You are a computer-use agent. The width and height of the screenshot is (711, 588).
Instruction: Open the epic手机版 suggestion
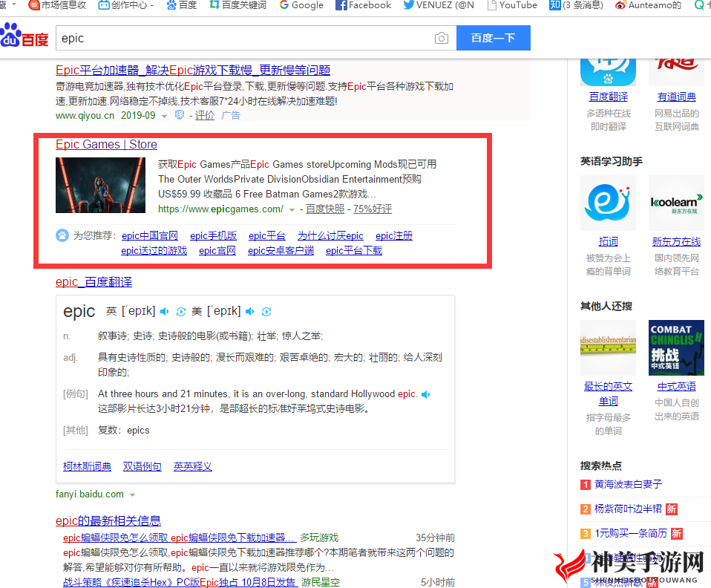(x=213, y=236)
